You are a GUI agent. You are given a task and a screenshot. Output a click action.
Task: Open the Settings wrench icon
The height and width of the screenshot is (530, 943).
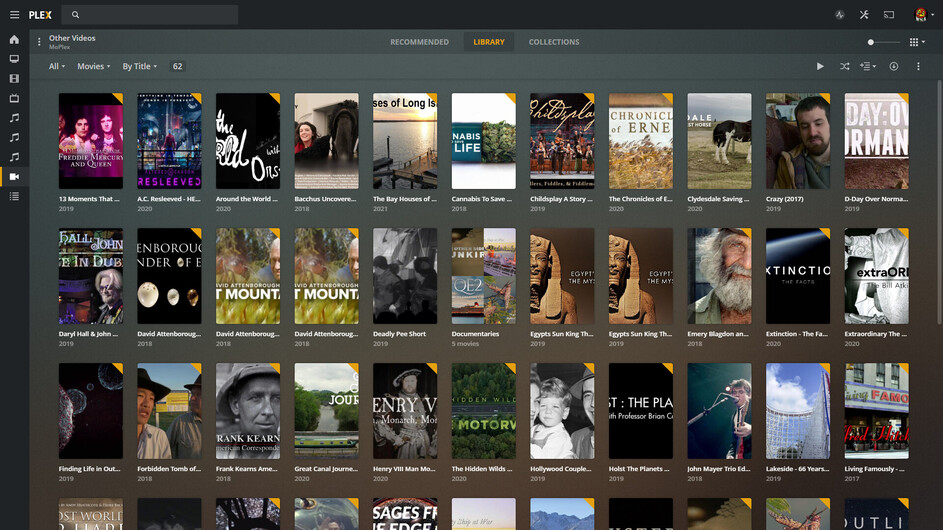pos(864,14)
